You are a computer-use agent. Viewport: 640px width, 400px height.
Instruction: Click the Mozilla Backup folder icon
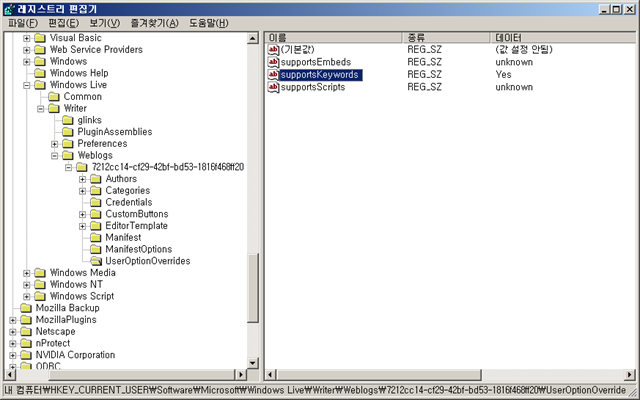pyautogui.click(x=26, y=308)
